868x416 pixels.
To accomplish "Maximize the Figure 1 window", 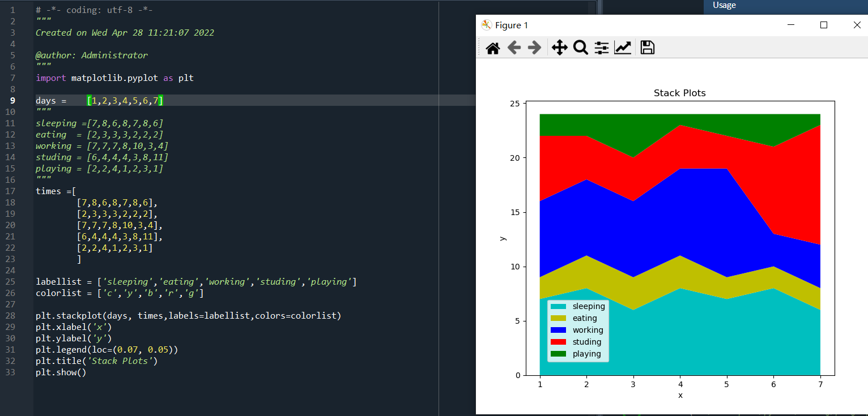I will [x=824, y=25].
